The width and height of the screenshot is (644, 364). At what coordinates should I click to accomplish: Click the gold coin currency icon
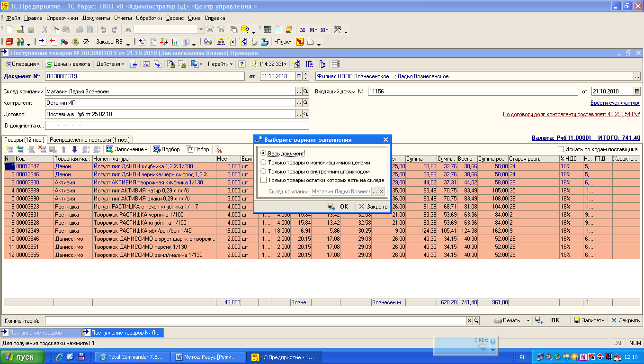pyautogui.click(x=75, y=42)
